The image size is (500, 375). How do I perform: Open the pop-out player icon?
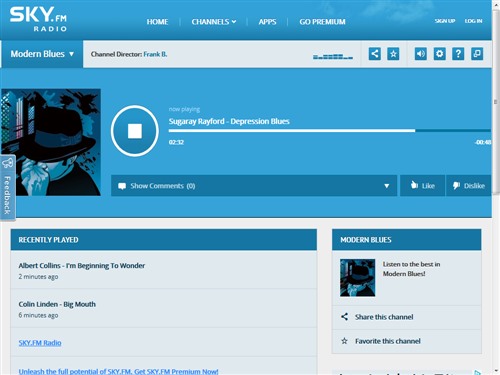click(x=477, y=54)
